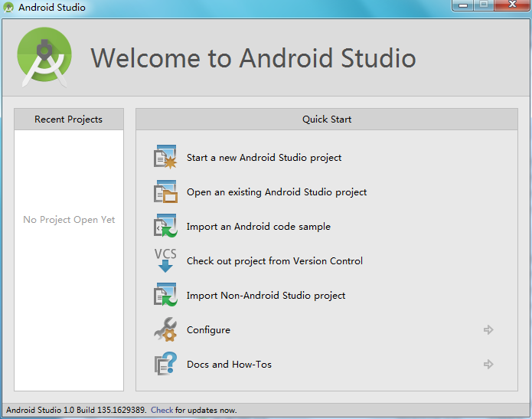Click the import non-Android project icon

(x=165, y=295)
